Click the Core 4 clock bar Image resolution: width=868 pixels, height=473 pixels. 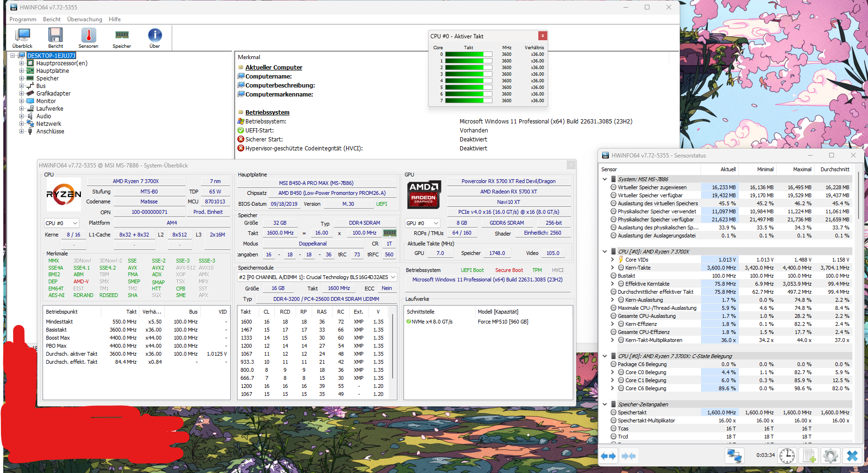pyautogui.click(x=468, y=81)
